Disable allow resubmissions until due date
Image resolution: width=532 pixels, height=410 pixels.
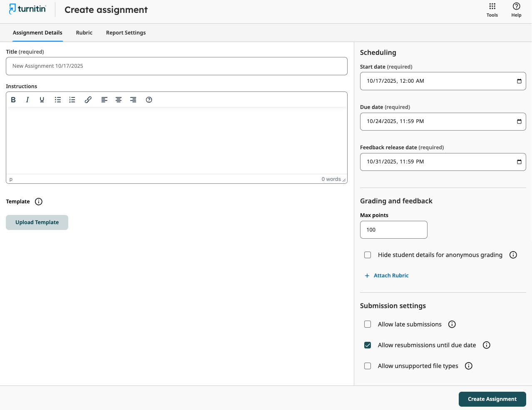368,345
